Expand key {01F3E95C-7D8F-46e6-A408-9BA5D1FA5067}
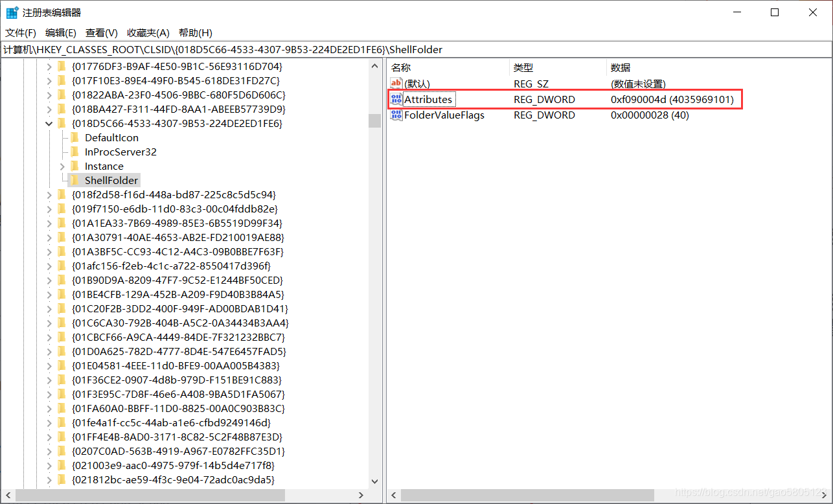The height and width of the screenshot is (504, 833). [49, 394]
